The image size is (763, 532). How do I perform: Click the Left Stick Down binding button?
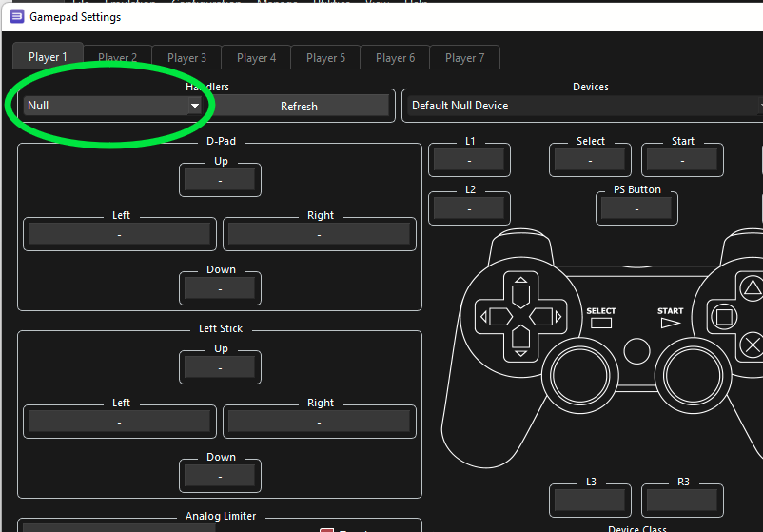(x=220, y=477)
